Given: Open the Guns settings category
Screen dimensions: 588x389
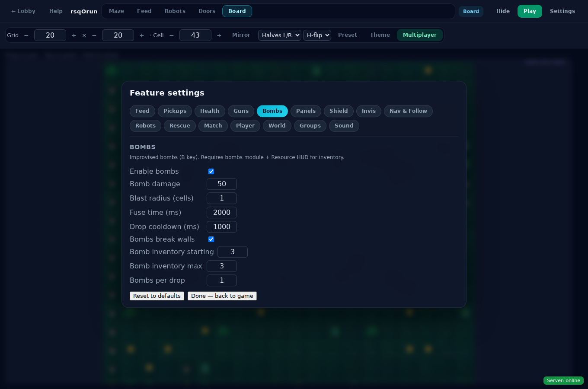Looking at the screenshot, I should click(x=241, y=111).
